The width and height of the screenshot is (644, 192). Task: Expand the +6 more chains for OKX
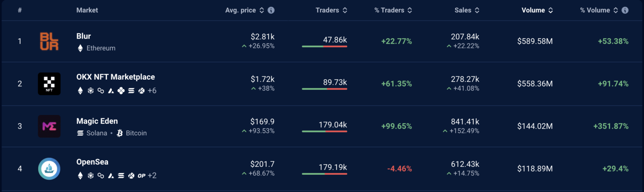[152, 91]
